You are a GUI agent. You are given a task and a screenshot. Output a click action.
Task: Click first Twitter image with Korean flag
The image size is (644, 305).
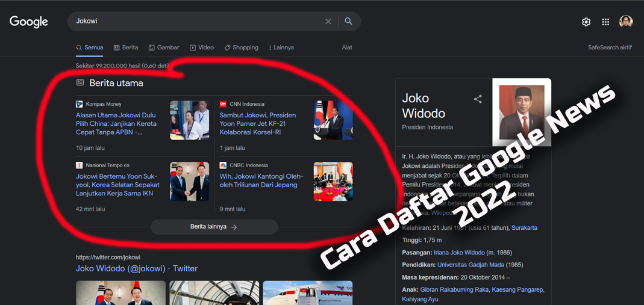[x=120, y=293]
